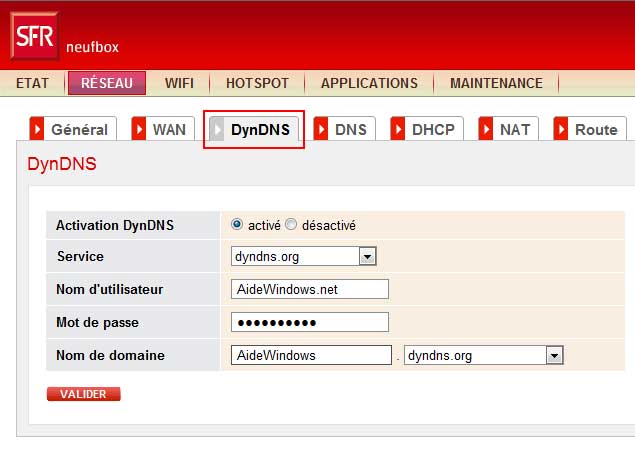The image size is (635, 458).
Task: Open the HOTSPOT menu section
Action: point(257,84)
